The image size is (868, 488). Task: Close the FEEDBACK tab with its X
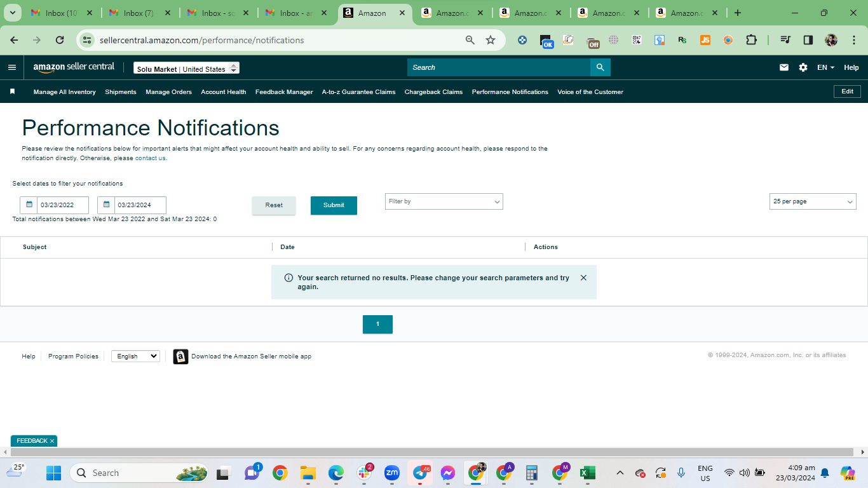pos(52,441)
